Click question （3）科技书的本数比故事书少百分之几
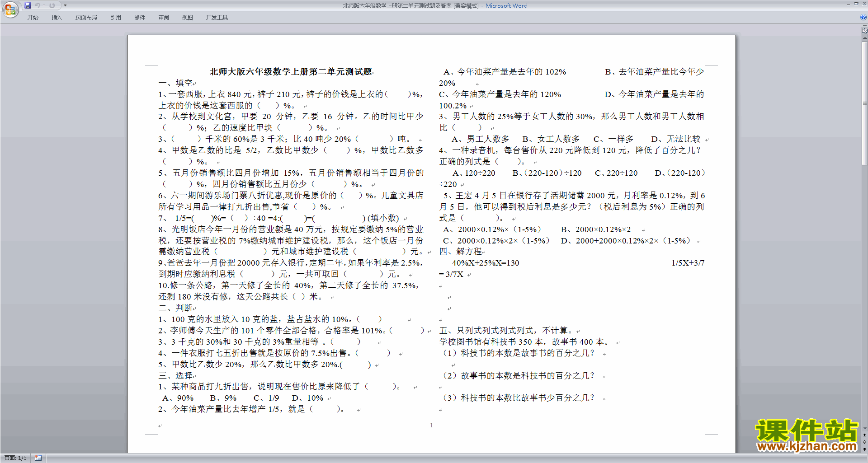 point(518,398)
